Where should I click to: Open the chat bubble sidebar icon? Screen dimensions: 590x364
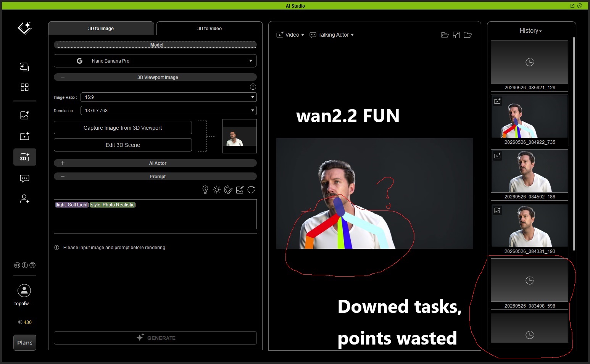[25, 179]
